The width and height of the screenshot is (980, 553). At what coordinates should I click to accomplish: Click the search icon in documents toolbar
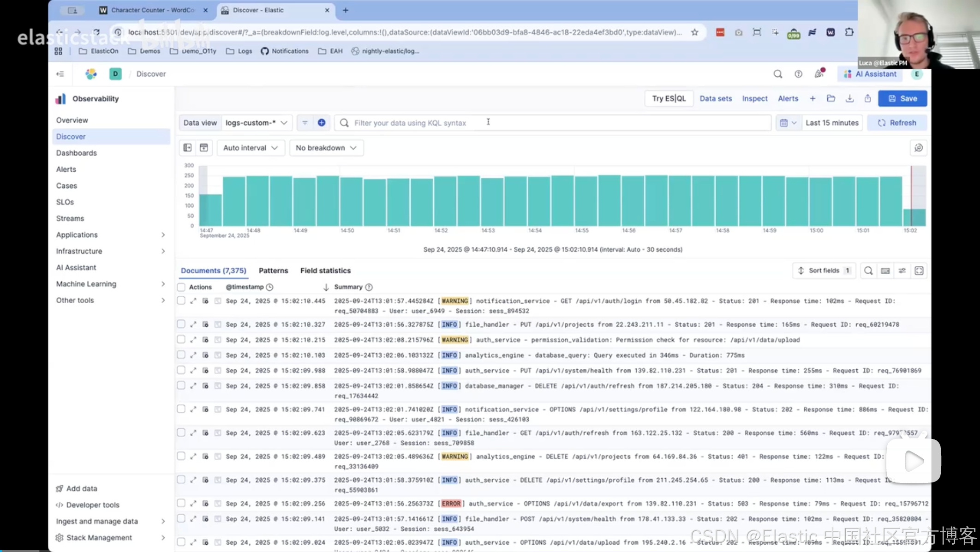tap(868, 271)
